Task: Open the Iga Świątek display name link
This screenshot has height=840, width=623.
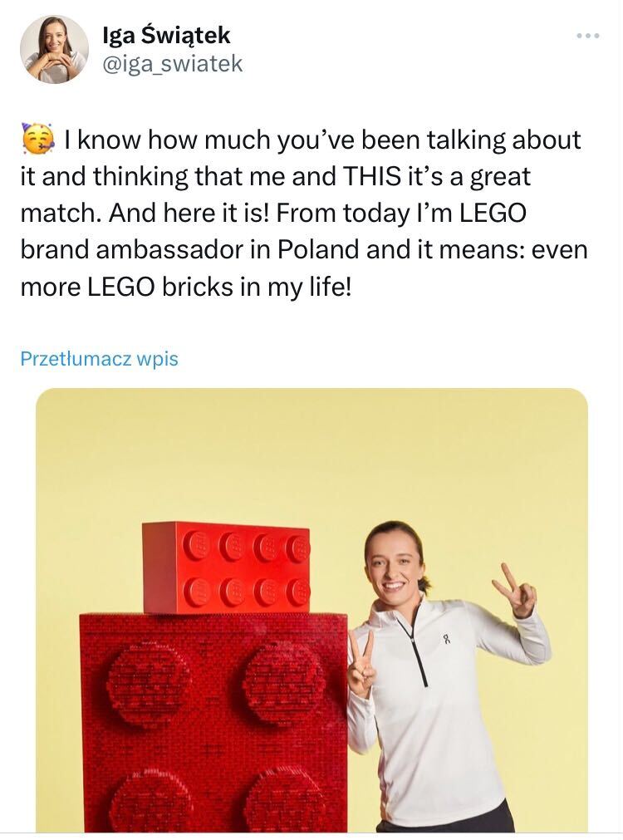Action: pos(165,35)
